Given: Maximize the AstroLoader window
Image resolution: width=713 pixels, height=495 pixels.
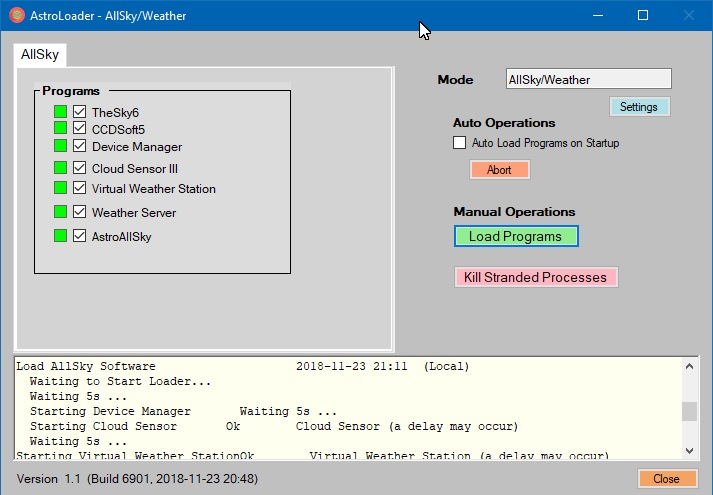Looking at the screenshot, I should coord(643,15).
